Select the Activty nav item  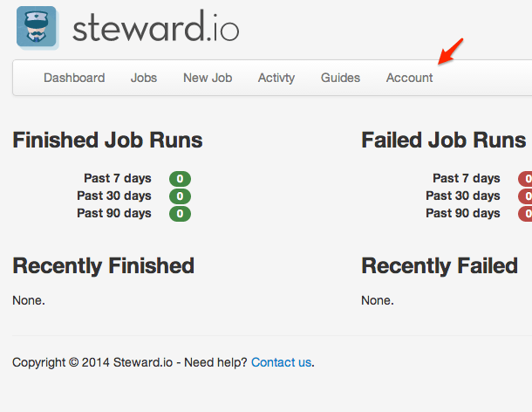(276, 78)
